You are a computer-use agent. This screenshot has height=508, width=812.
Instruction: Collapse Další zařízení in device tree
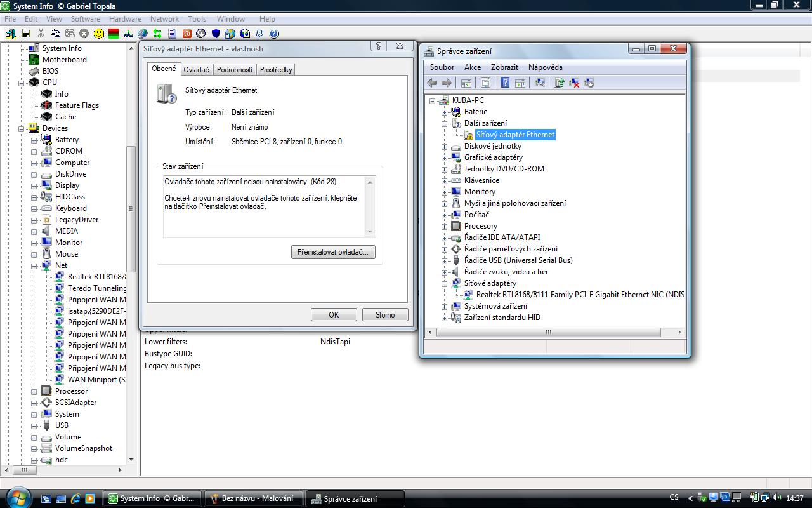[x=445, y=123]
